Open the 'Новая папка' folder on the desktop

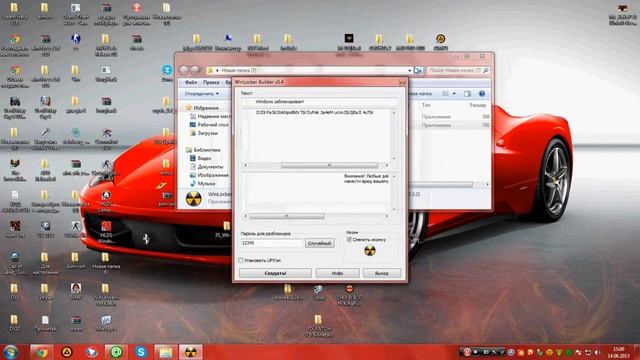(x=105, y=262)
